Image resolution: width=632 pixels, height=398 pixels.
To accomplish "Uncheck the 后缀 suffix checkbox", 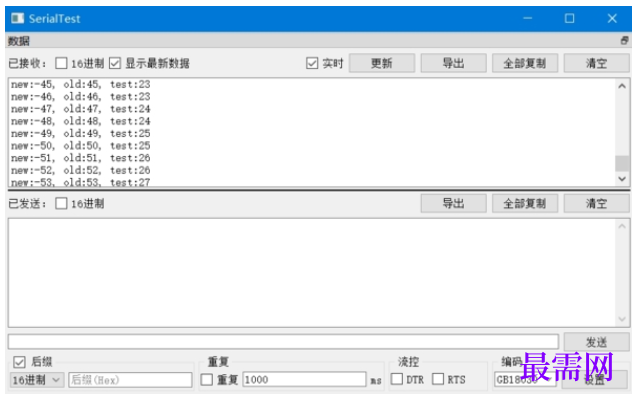I will pos(19,362).
